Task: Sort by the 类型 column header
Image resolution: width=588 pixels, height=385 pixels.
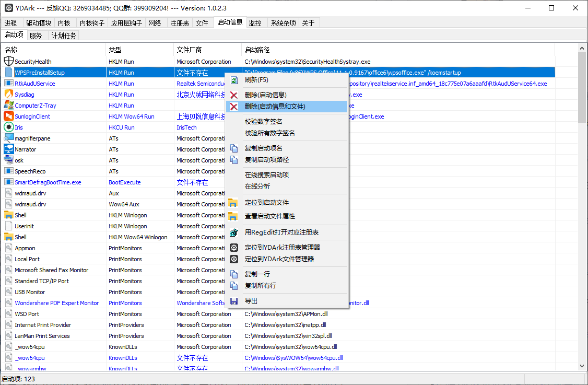Action: (x=115, y=50)
